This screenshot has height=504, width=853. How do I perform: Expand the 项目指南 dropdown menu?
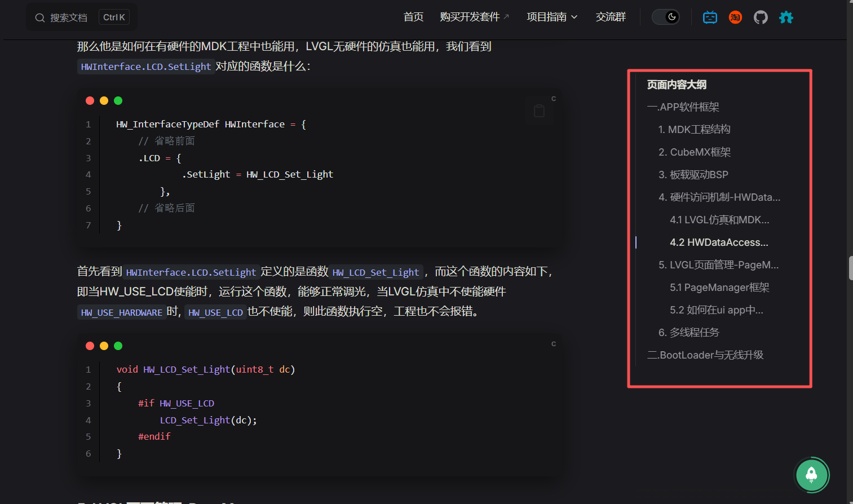552,17
